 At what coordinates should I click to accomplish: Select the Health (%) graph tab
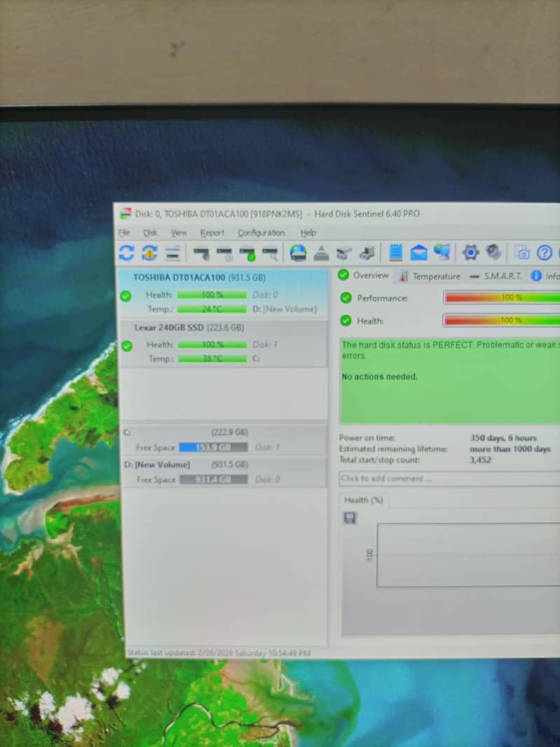(363, 500)
